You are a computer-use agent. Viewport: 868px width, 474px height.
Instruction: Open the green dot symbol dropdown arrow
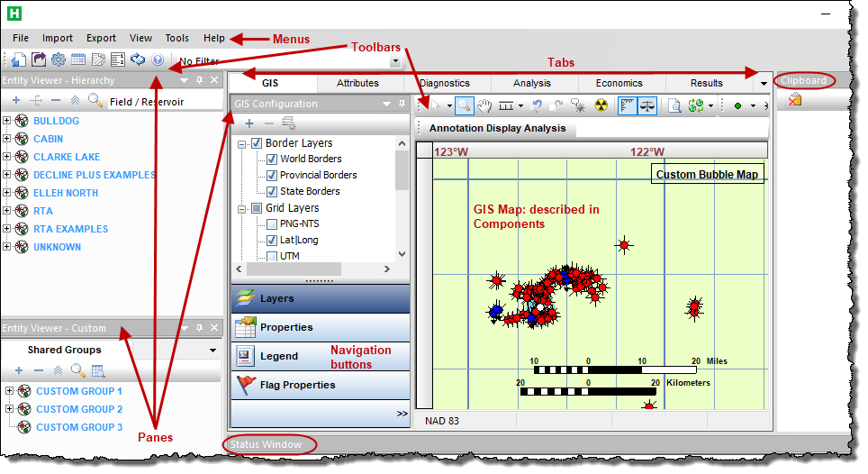[753, 105]
